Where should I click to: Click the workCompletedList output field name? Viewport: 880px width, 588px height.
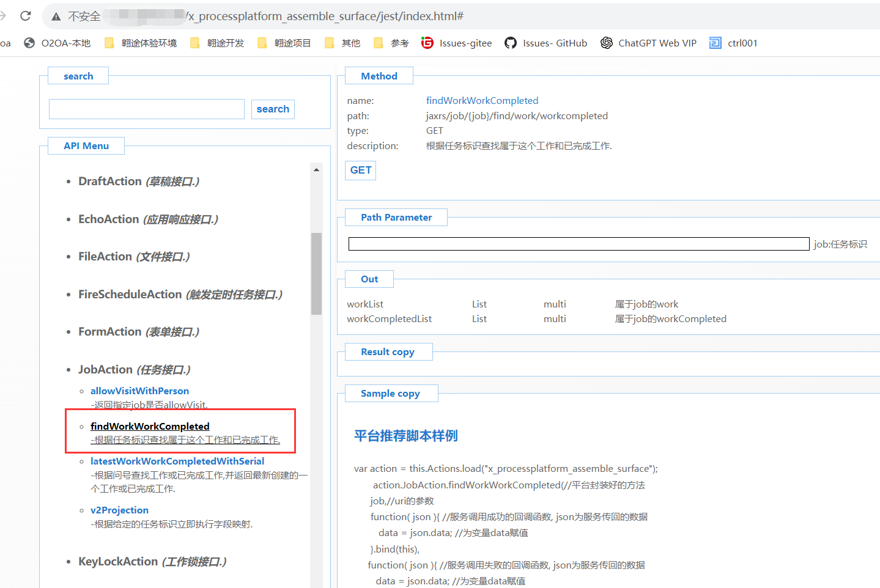pyautogui.click(x=389, y=319)
